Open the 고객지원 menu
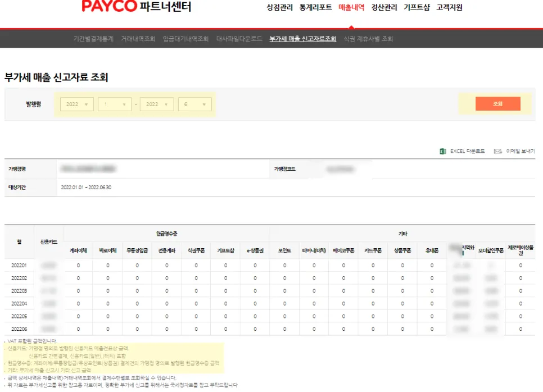The height and width of the screenshot is (392, 543). [449, 7]
